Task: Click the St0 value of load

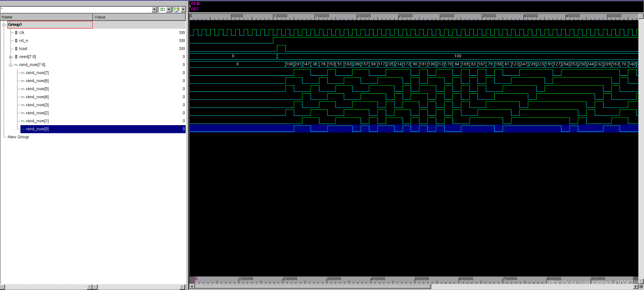Action: coord(182,49)
